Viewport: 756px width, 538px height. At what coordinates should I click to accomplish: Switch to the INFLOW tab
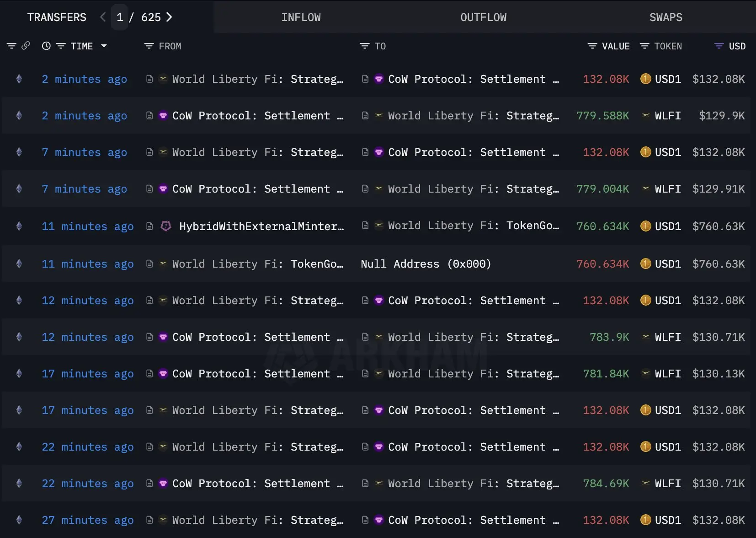click(301, 17)
